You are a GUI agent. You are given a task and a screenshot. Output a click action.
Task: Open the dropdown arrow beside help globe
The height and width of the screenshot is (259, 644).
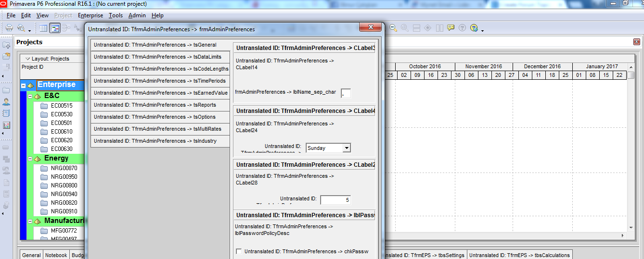click(x=483, y=30)
